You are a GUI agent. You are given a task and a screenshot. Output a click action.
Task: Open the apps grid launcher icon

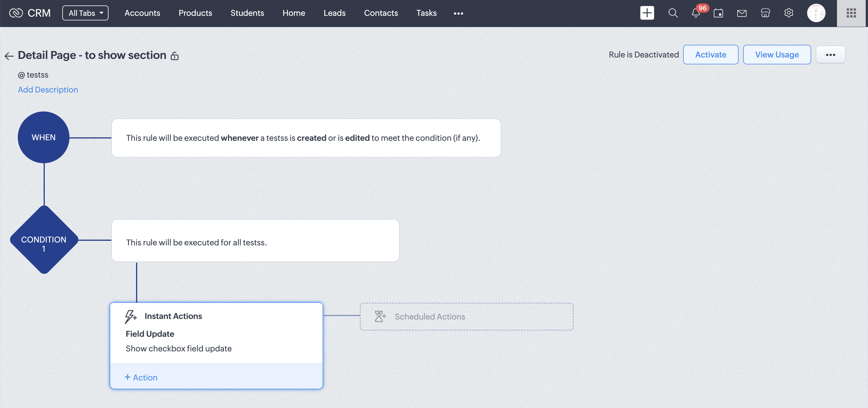[851, 13]
